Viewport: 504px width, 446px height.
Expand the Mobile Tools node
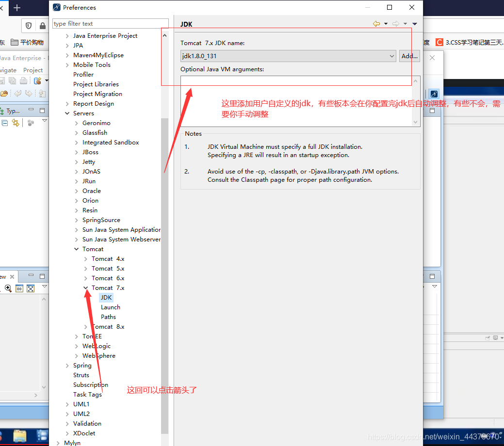(x=67, y=65)
